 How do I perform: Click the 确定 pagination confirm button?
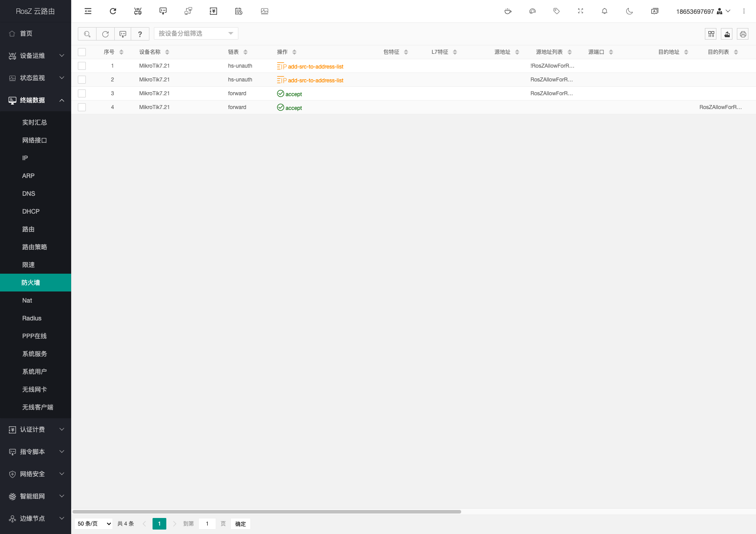pyautogui.click(x=240, y=524)
